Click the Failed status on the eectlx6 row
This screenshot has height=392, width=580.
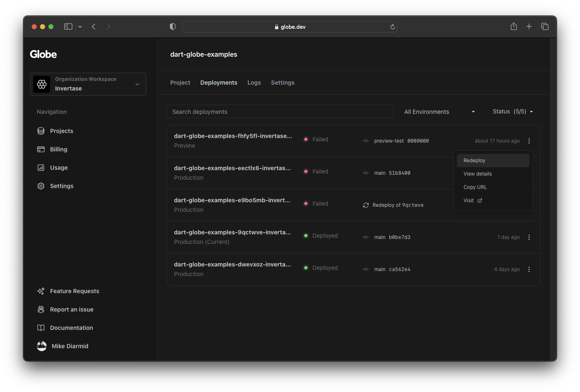pos(316,171)
